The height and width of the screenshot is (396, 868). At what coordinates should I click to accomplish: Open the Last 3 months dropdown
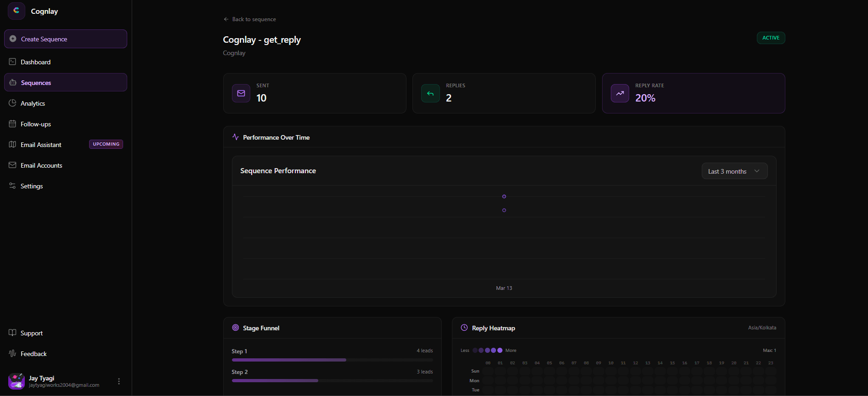734,171
